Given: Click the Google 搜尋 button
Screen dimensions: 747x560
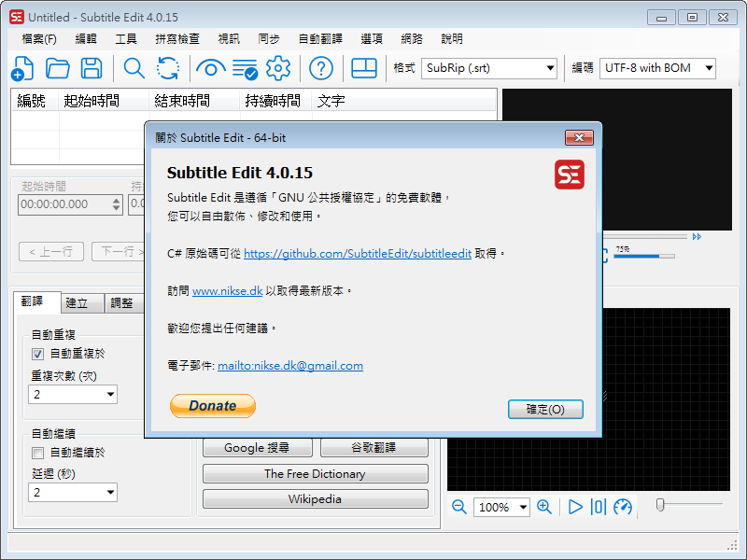Looking at the screenshot, I should [x=258, y=448].
